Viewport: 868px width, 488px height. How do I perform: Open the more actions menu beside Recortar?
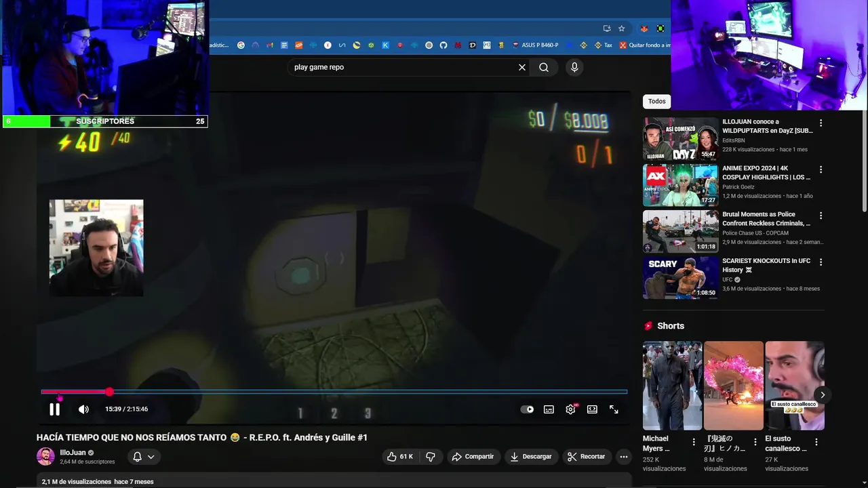624,457
